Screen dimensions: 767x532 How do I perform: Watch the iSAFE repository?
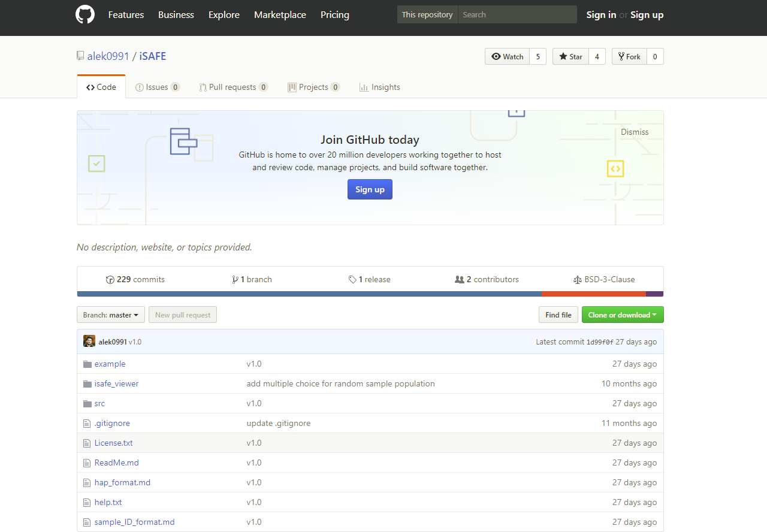[508, 56]
